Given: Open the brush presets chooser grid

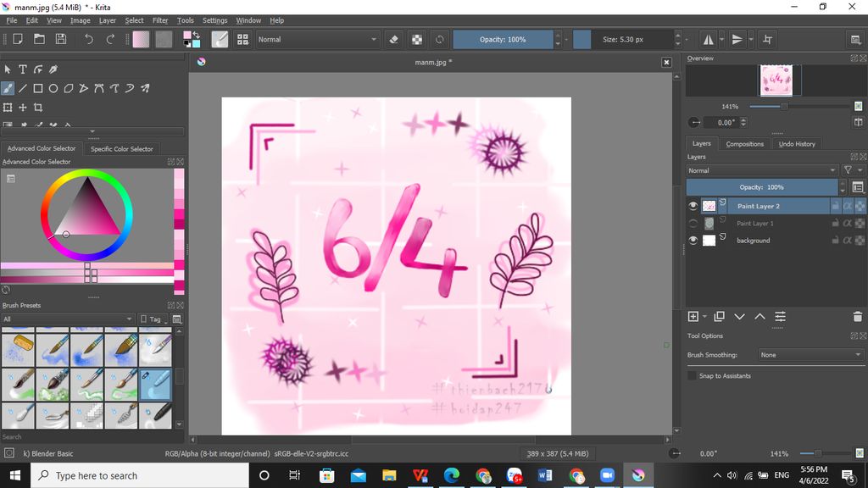Looking at the screenshot, I should [242, 39].
